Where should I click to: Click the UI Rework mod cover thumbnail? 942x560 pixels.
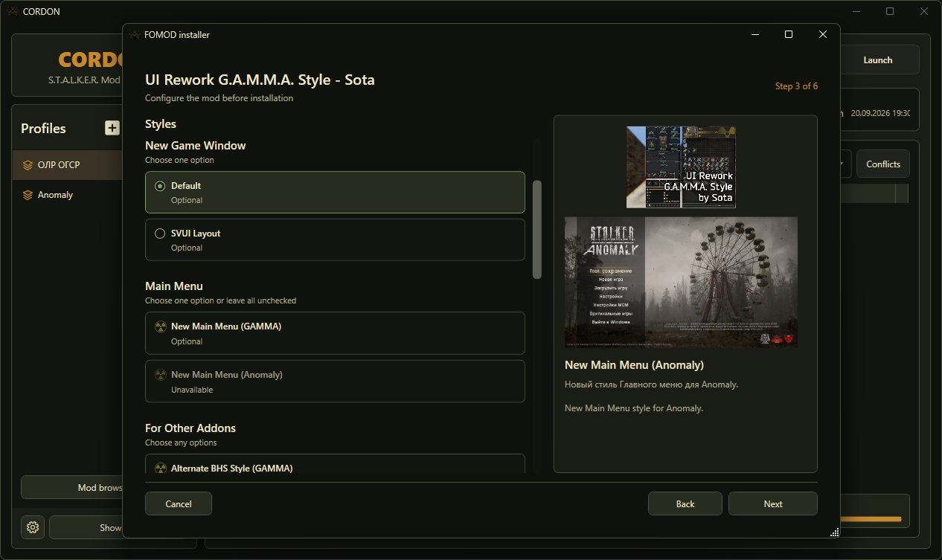tap(681, 167)
